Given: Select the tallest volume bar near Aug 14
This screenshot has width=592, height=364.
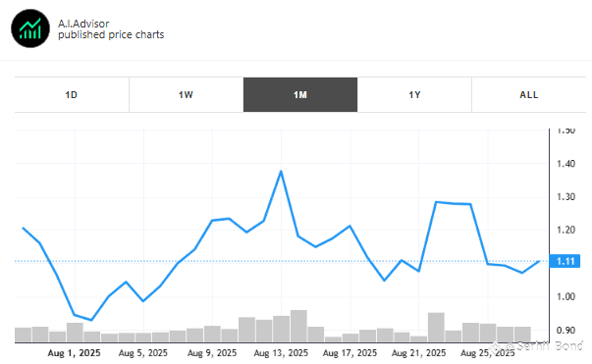Looking at the screenshot, I should pyautogui.click(x=298, y=326).
